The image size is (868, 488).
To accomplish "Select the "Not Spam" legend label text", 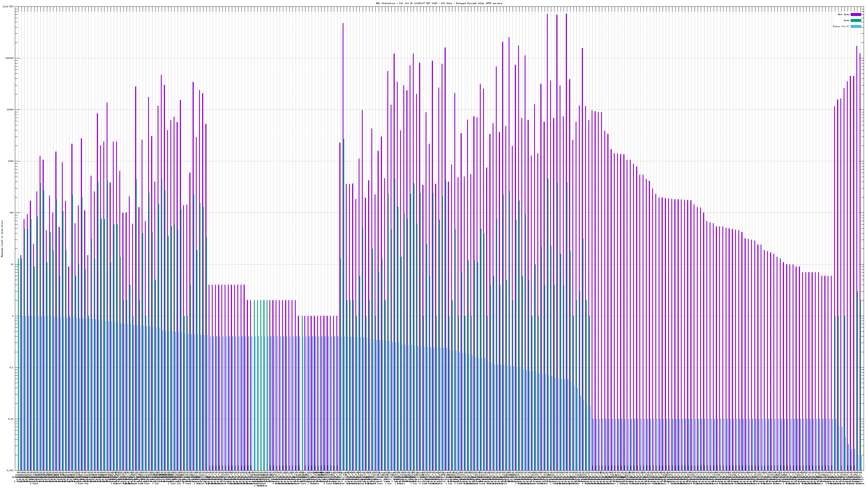I will (x=844, y=14).
